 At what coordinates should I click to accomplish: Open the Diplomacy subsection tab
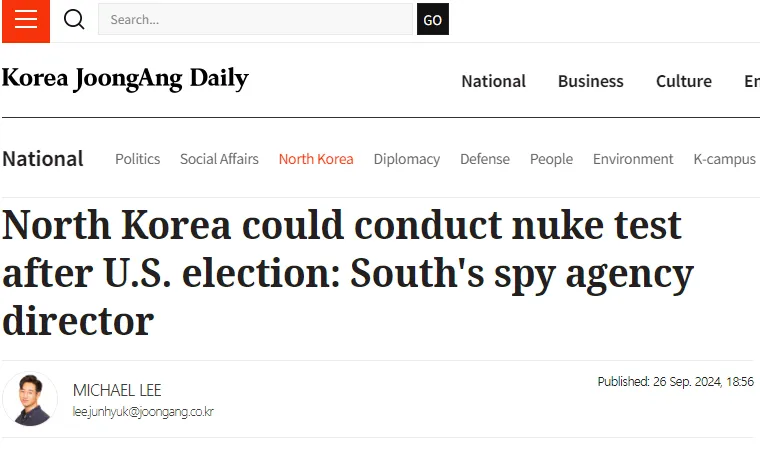click(x=406, y=159)
